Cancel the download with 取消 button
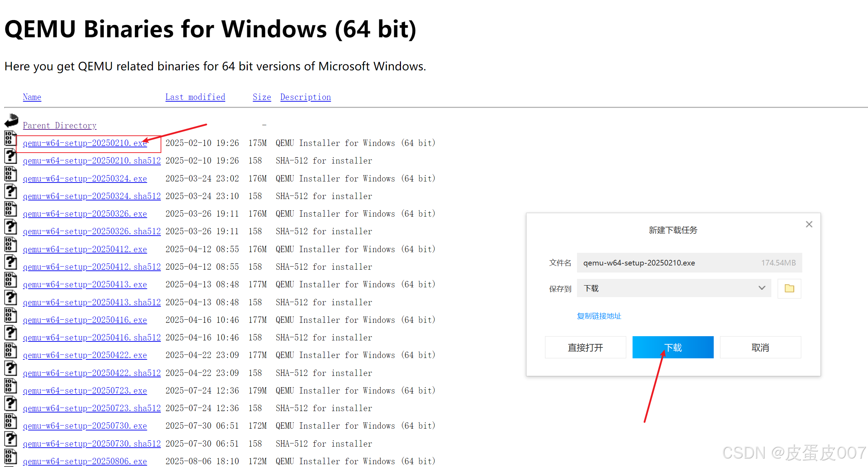 pos(760,347)
